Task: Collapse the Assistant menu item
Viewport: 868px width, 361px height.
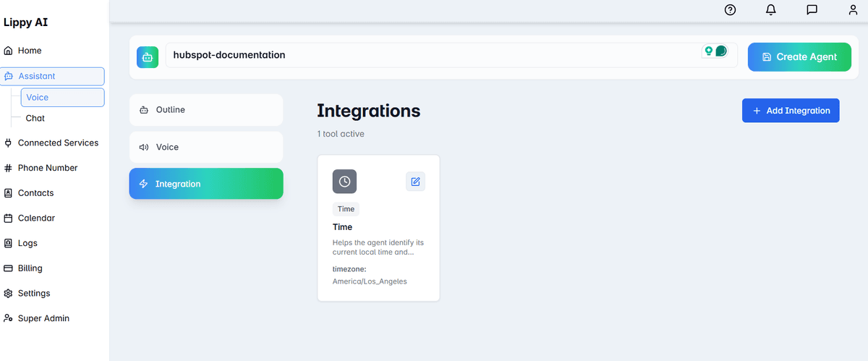Action: pos(53,76)
